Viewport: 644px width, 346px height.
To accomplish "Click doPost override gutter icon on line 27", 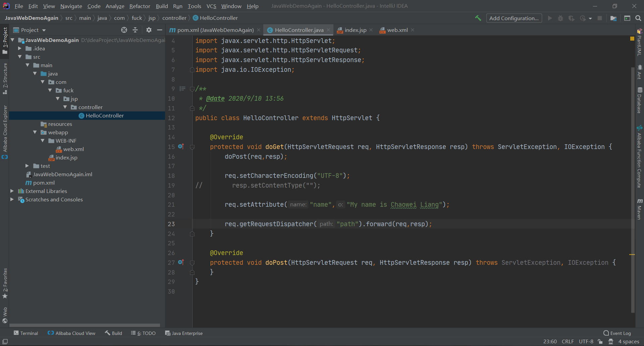I will 181,262.
